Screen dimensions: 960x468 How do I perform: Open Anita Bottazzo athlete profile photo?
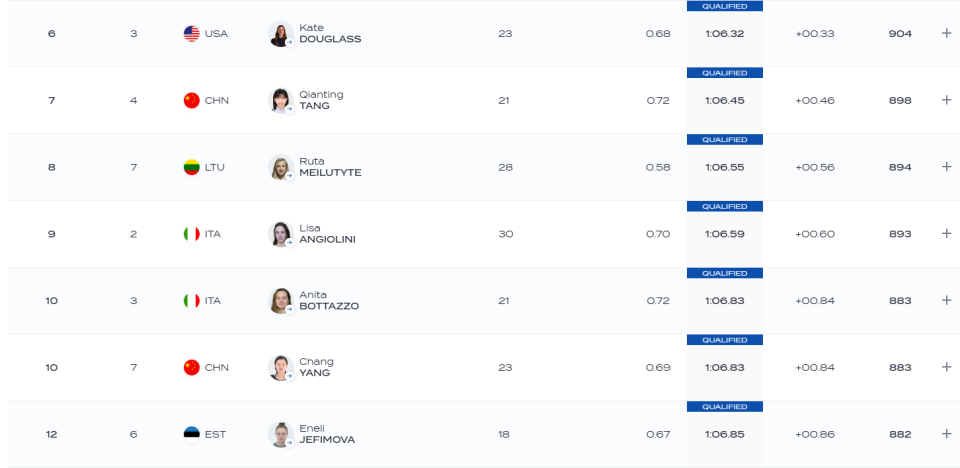click(x=281, y=301)
